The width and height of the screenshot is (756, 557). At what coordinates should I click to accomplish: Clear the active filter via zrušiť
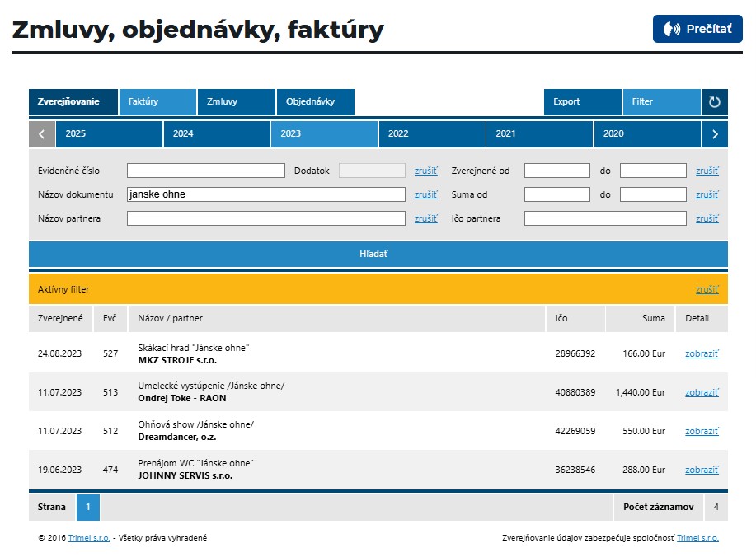[707, 290]
